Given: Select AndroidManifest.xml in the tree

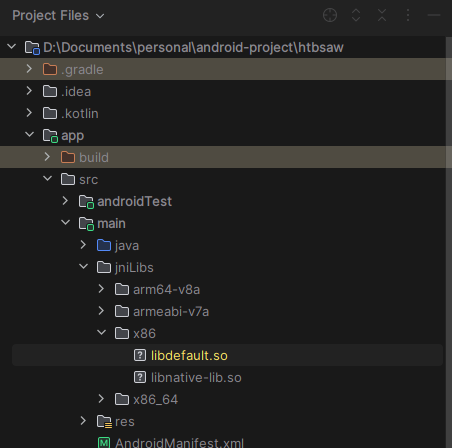Looking at the screenshot, I should tap(179, 443).
